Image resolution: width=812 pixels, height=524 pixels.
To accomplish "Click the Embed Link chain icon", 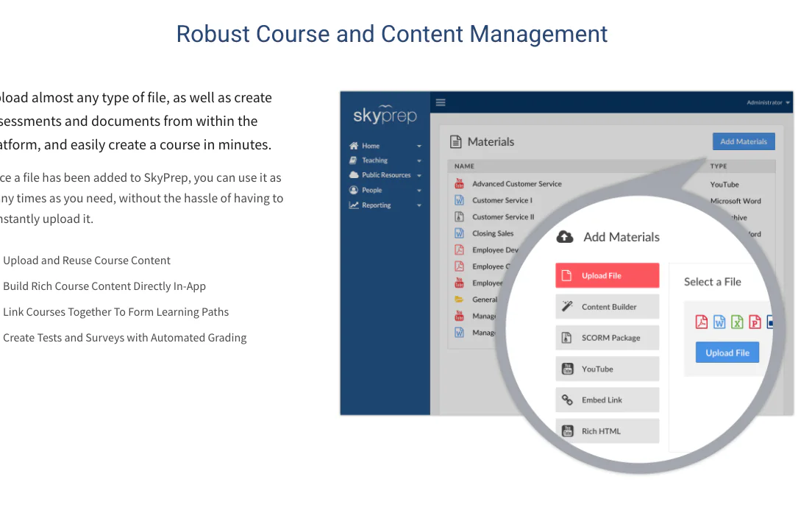I will point(568,400).
